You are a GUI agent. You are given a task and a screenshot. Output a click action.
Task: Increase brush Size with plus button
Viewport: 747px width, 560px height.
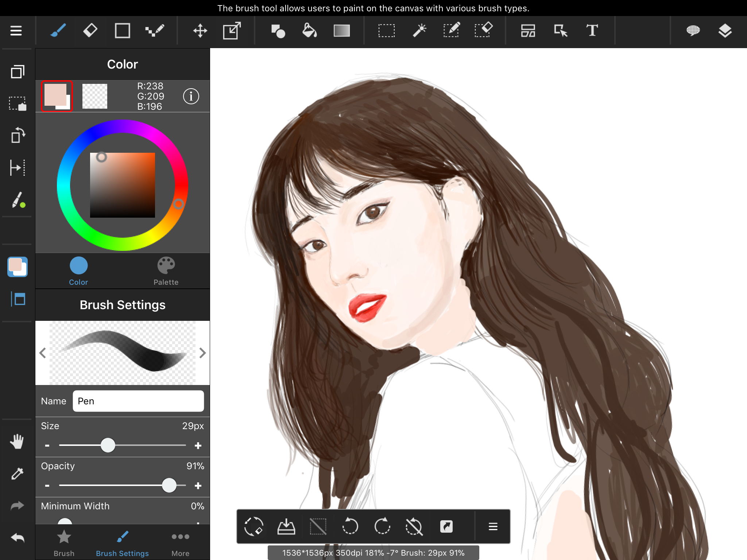198,446
